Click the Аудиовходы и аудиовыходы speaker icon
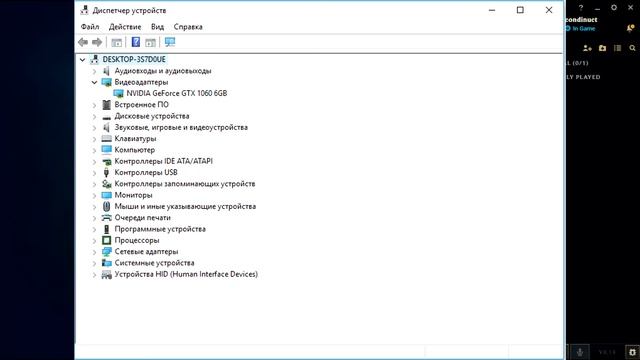The image size is (640, 360). [x=107, y=71]
